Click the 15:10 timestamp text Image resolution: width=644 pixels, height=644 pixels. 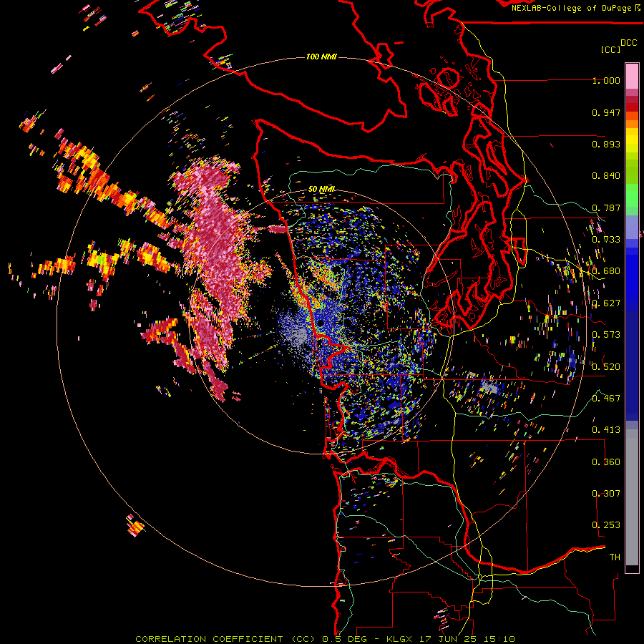498,639
